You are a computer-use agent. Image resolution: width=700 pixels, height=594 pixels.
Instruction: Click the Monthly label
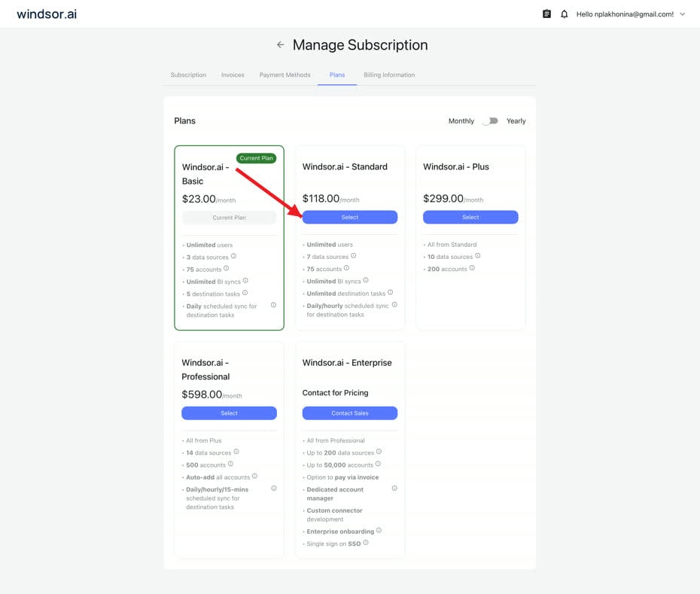coord(461,121)
